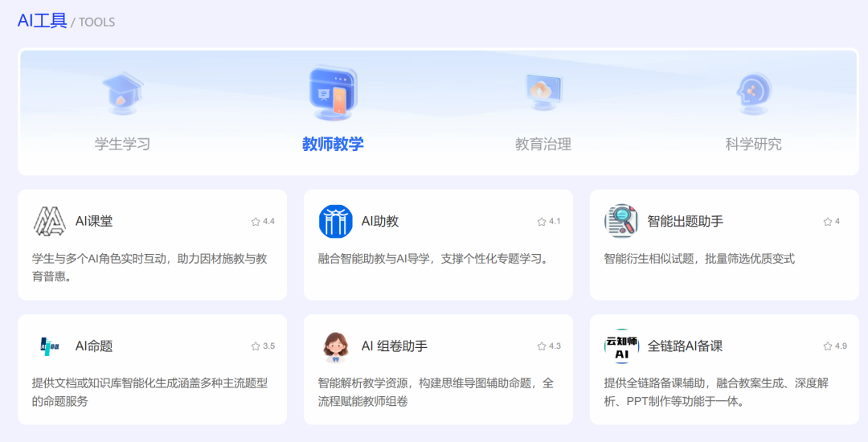868x442 pixels.
Task: Open the AI 组卷助手 tool title
Action: 395,346
